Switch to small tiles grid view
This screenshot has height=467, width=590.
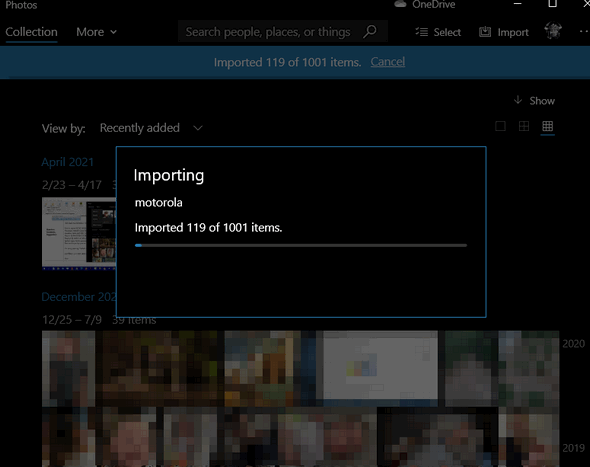pyautogui.click(x=547, y=126)
